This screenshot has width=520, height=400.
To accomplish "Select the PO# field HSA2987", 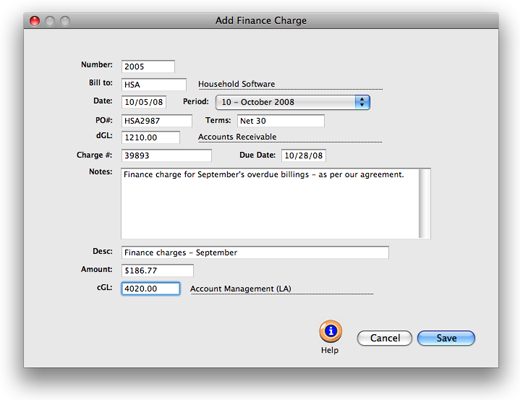I will [157, 121].
